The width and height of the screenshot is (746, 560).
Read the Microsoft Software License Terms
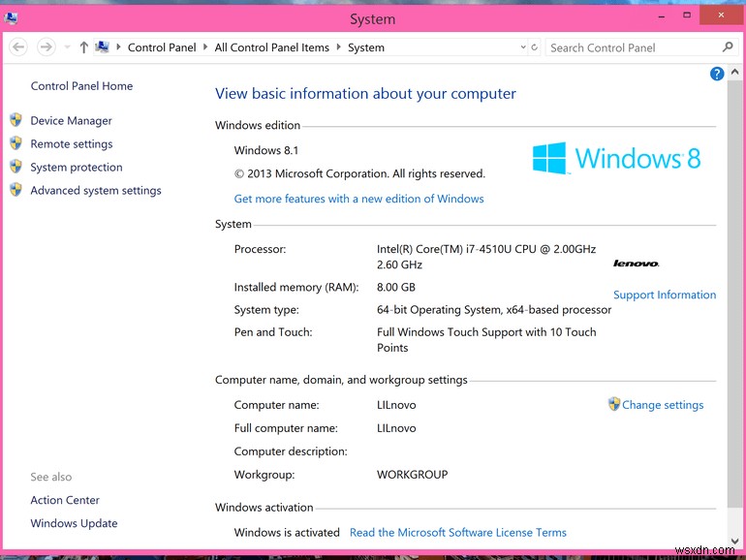(x=457, y=533)
